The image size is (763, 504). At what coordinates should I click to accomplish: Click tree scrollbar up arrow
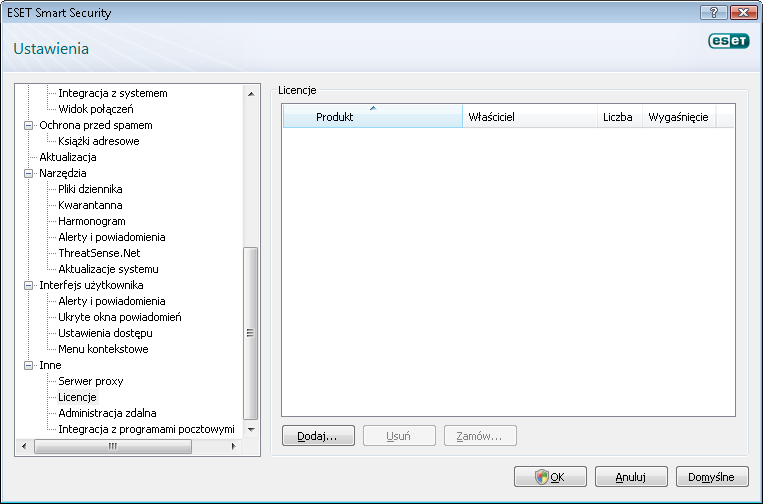point(251,94)
